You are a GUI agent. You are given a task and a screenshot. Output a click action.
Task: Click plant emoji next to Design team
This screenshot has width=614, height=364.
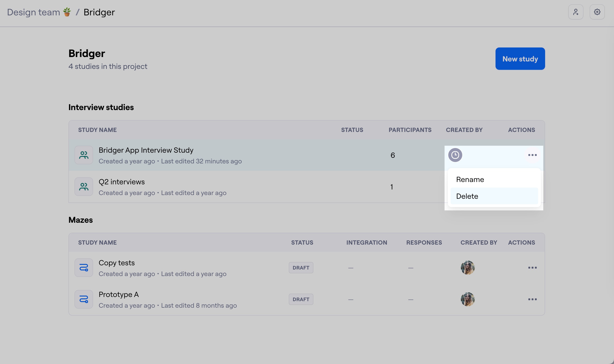tap(67, 12)
